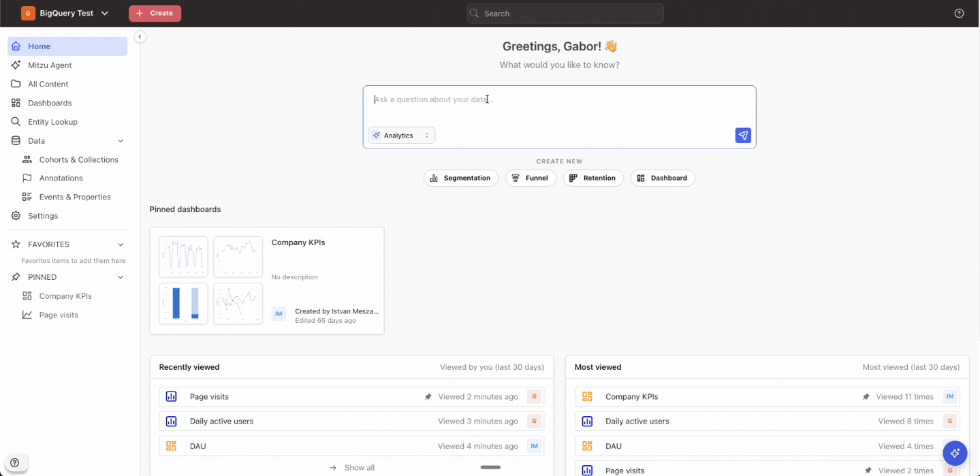This screenshot has width=980, height=476.
Task: Click the help icon in top bar
Action: [x=959, y=14]
